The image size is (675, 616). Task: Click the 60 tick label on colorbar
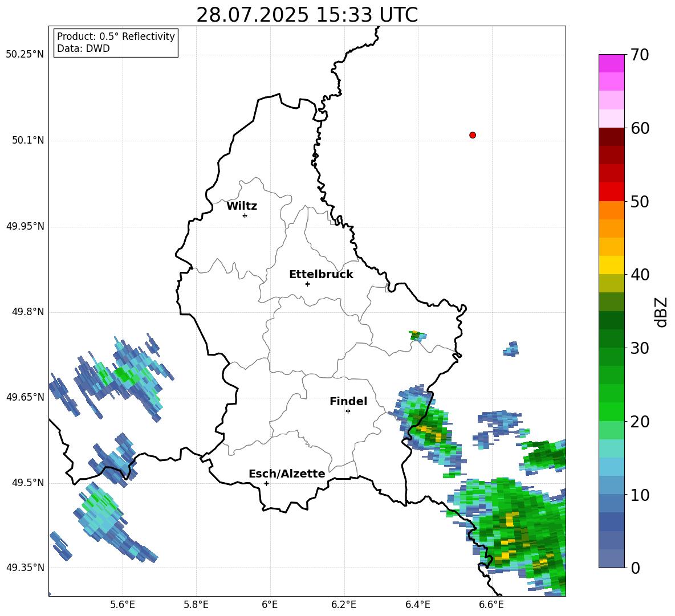click(x=640, y=128)
